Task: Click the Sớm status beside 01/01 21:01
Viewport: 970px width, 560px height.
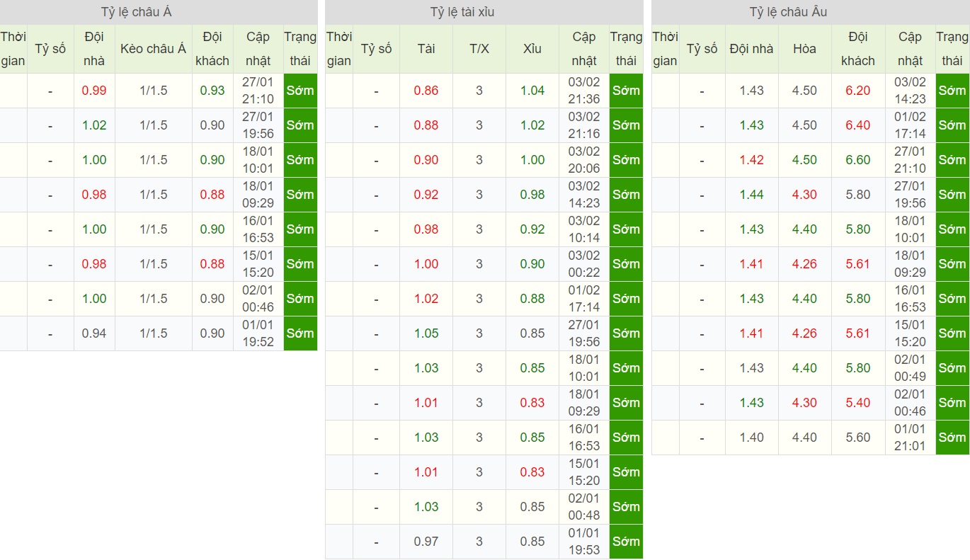Action: [952, 438]
